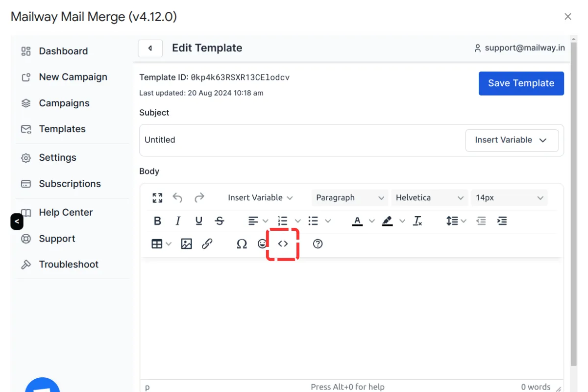Switch to the Campaigns section
Viewport: 588px width, 392px height.
pyautogui.click(x=64, y=103)
